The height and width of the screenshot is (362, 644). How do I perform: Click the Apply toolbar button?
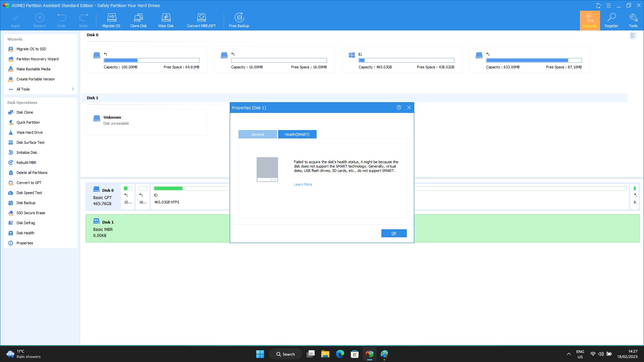pos(15,20)
